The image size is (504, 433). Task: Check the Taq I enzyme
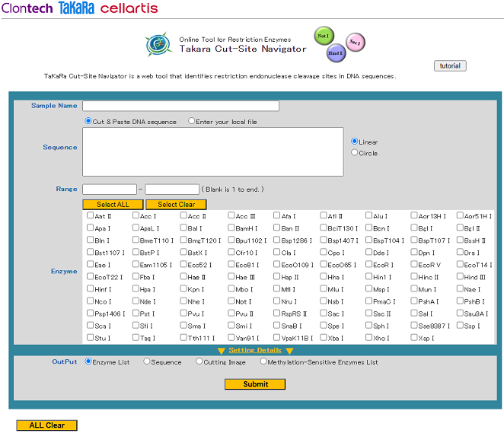pyautogui.click(x=136, y=337)
